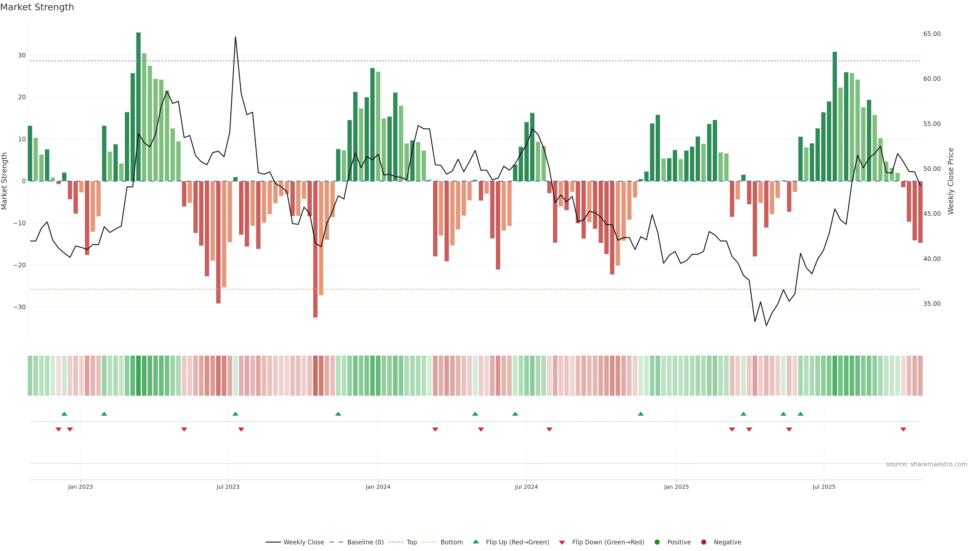Click the Positive green circle legend icon
980x551 pixels.
pos(657,542)
